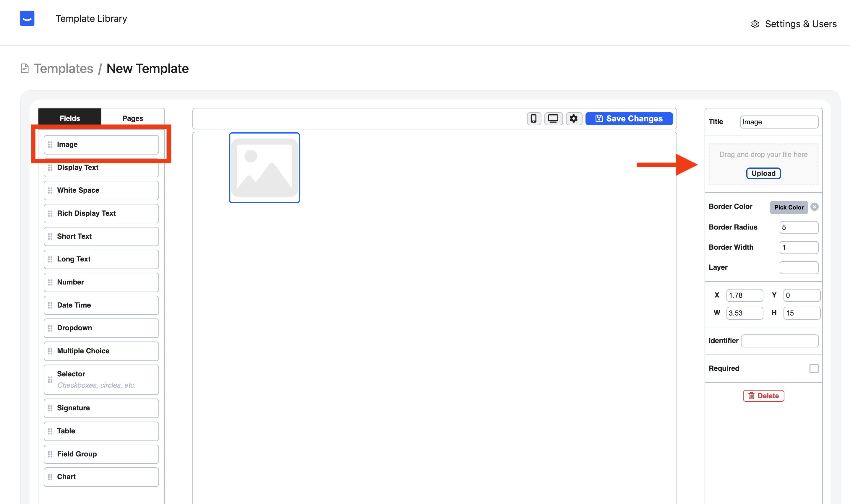The width and height of the screenshot is (850, 504).
Task: Toggle the Required checkbox
Action: [x=814, y=368]
